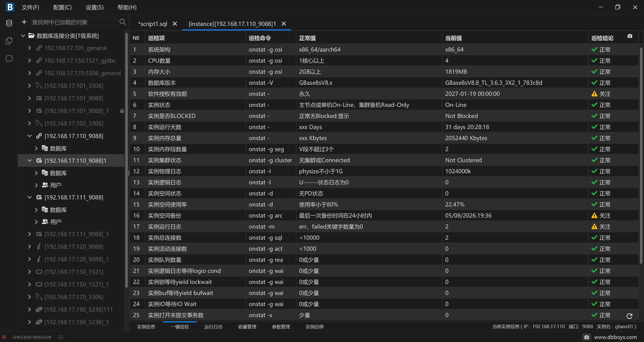This screenshot has width=644, height=342.
Task: Click the B application logo
Action: pos(10,7)
